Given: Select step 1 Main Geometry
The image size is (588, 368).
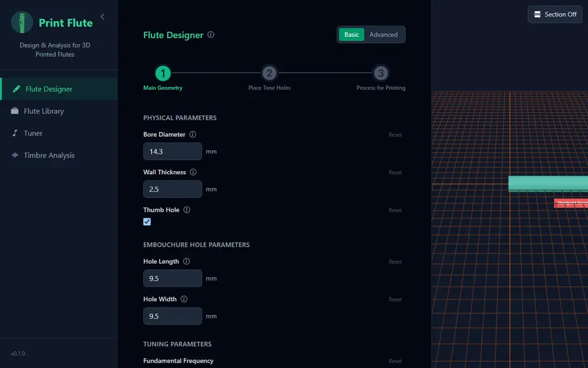Looking at the screenshot, I should point(163,73).
